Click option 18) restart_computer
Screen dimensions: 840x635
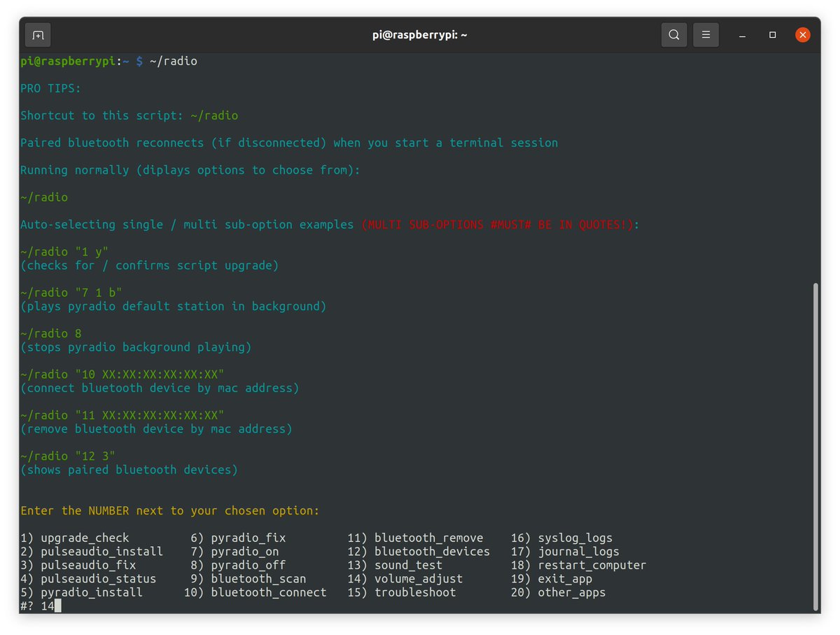[x=579, y=565]
